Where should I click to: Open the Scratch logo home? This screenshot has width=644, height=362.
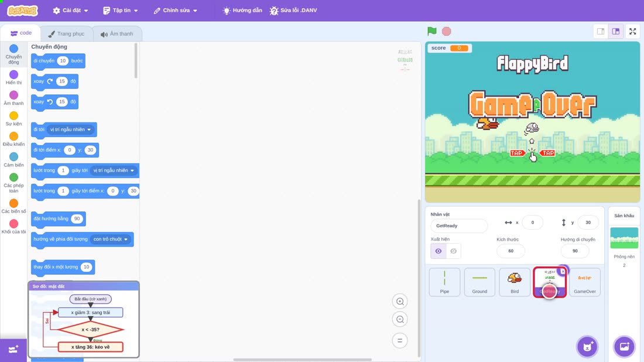(23, 11)
